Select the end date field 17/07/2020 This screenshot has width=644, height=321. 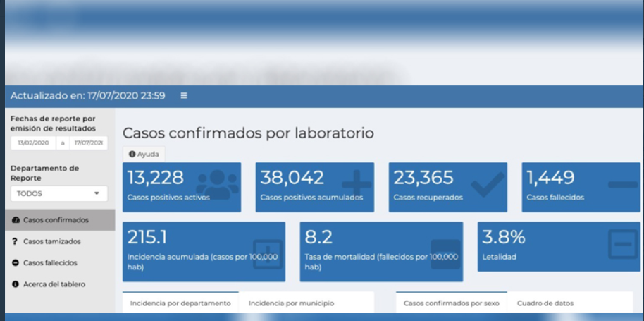[x=88, y=143]
